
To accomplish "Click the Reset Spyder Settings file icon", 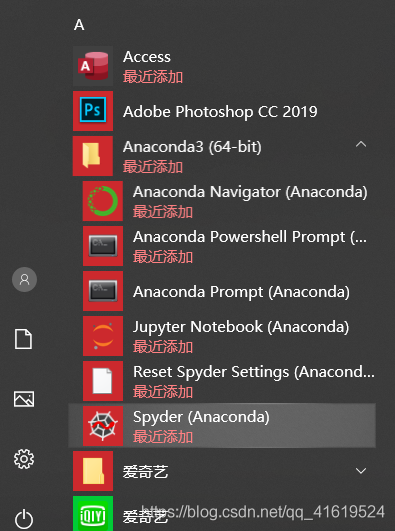I will 103,381.
